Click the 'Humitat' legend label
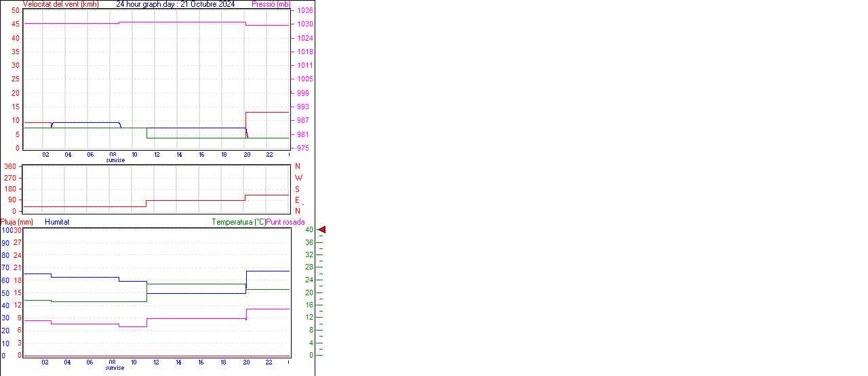Screen dimensions: 868x376 (57, 222)
